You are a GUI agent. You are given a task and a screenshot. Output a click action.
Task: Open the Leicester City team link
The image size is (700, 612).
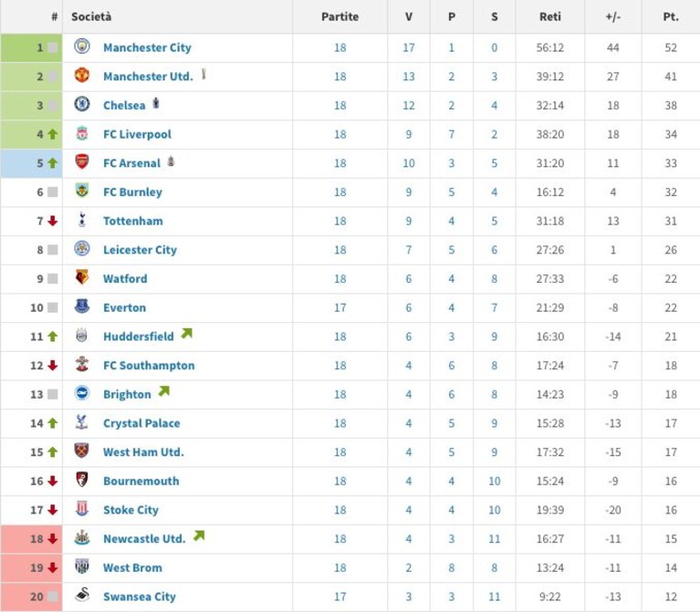pyautogui.click(x=140, y=250)
